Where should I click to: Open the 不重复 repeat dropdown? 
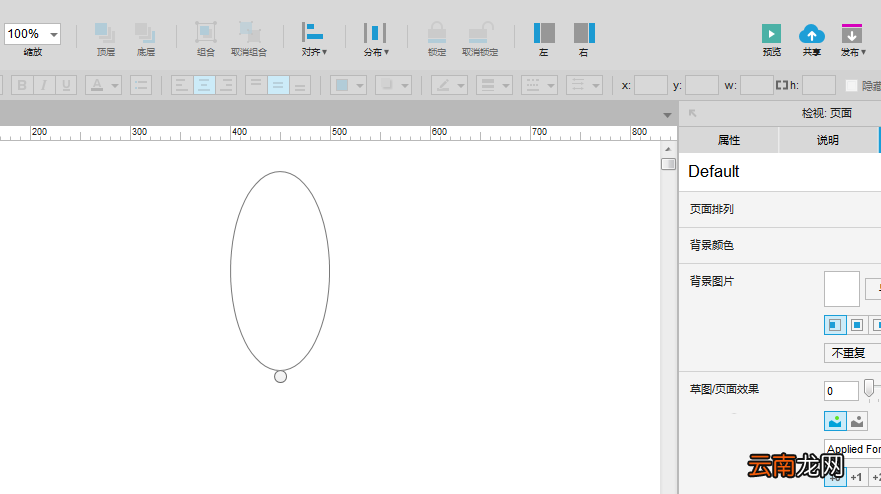pos(852,353)
